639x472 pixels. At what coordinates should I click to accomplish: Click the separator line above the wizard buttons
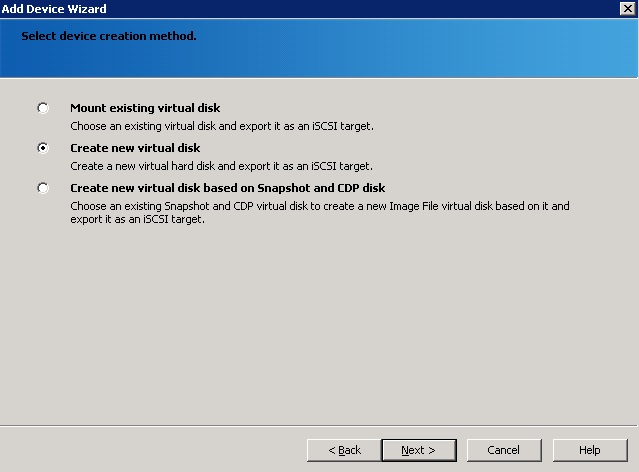click(x=320, y=424)
